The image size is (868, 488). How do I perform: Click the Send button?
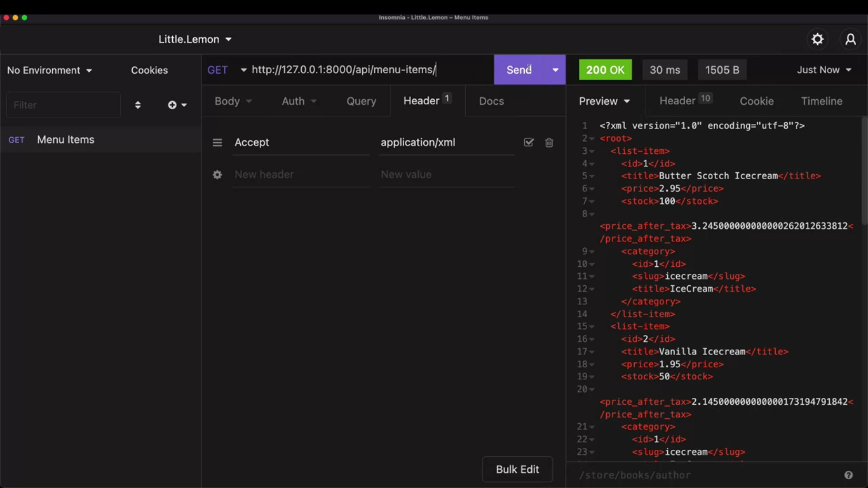point(519,70)
